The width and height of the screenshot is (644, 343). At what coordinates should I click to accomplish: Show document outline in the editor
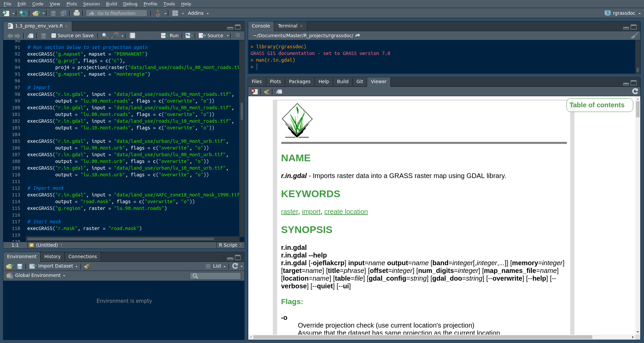[x=238, y=35]
